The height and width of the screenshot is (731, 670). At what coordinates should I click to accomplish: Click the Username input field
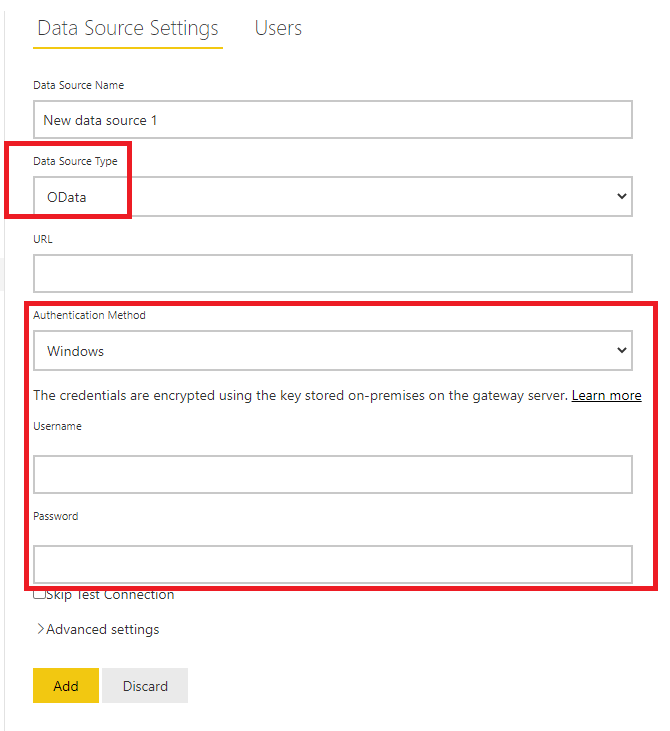(332, 474)
